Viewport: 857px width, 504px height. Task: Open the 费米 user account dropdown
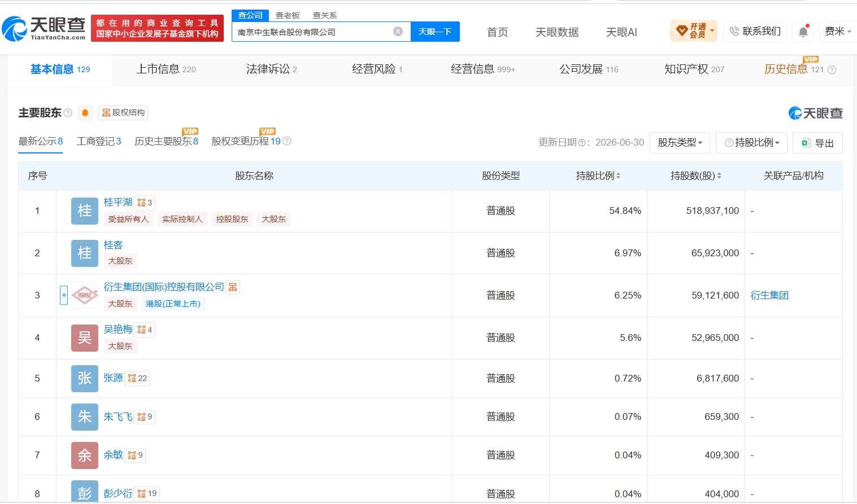point(838,32)
